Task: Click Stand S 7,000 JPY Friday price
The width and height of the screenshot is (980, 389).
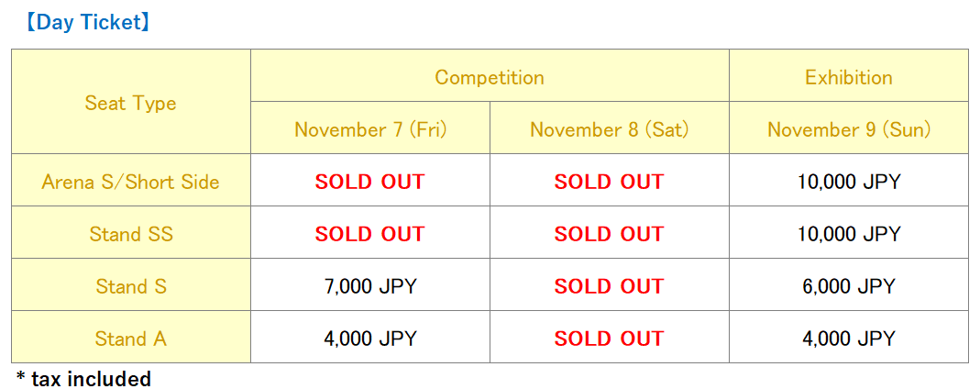Action: point(370,286)
